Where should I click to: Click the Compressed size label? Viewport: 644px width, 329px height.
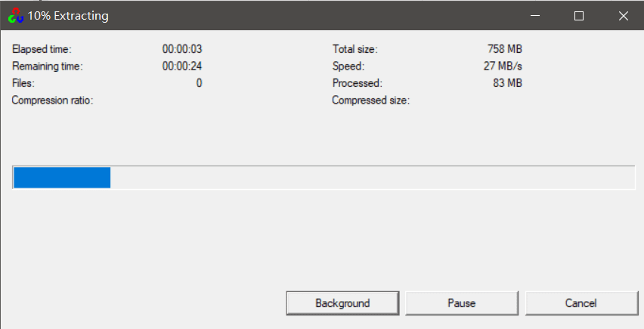pyautogui.click(x=370, y=101)
